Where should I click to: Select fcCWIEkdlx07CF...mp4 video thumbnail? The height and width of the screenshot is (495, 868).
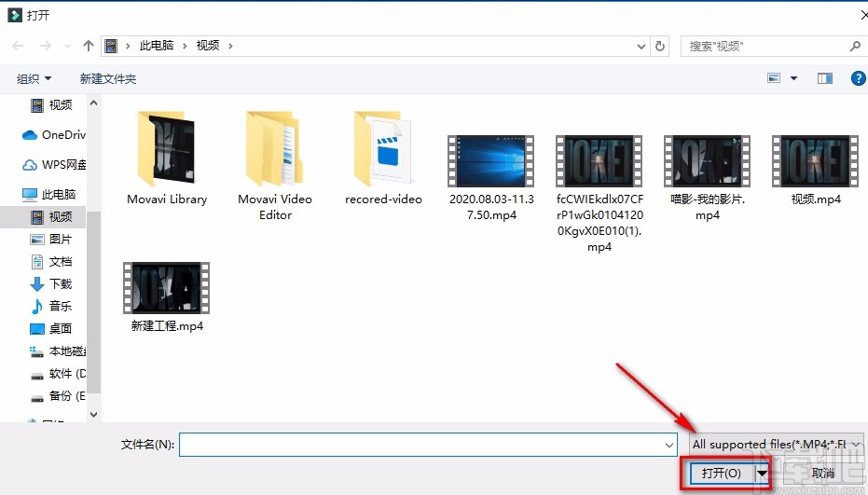[599, 160]
